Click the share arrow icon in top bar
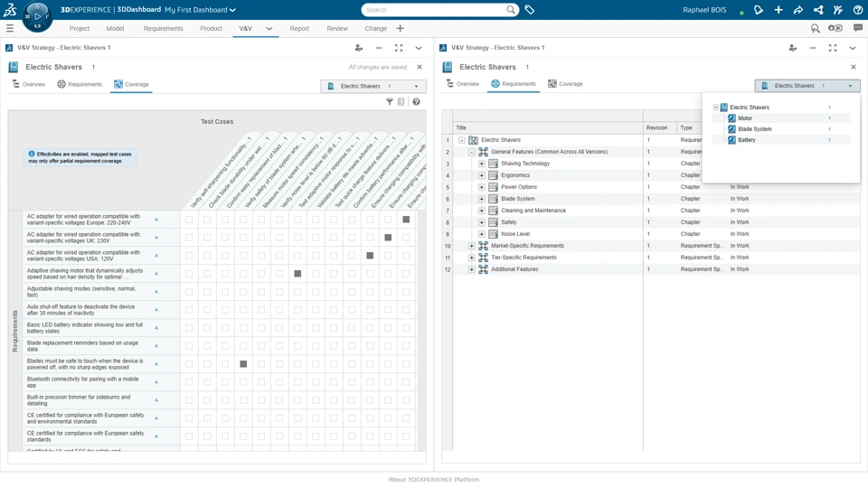Image resolution: width=868 pixels, height=488 pixels. tap(798, 9)
